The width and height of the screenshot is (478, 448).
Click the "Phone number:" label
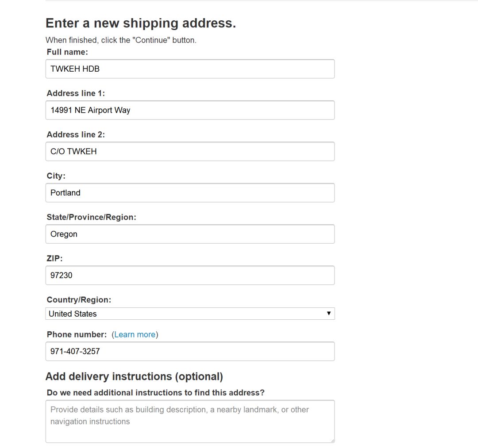pyautogui.click(x=77, y=335)
